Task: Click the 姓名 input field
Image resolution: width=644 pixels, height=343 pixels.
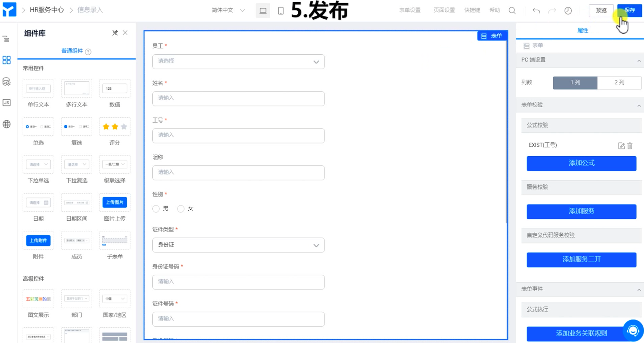Action: (238, 98)
